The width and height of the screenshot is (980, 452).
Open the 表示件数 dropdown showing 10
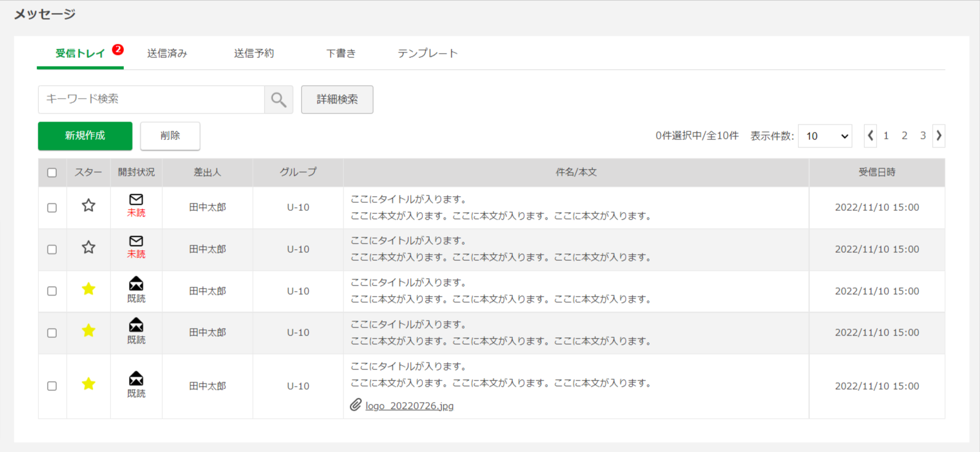(x=825, y=136)
